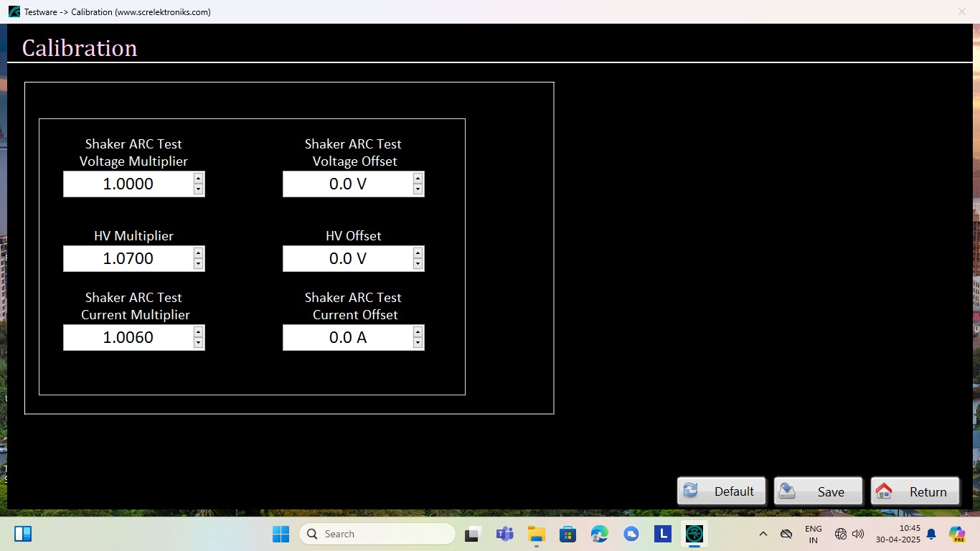Screen dimensions: 980x551
Task: Increase the HV Offset value
Action: tap(418, 253)
